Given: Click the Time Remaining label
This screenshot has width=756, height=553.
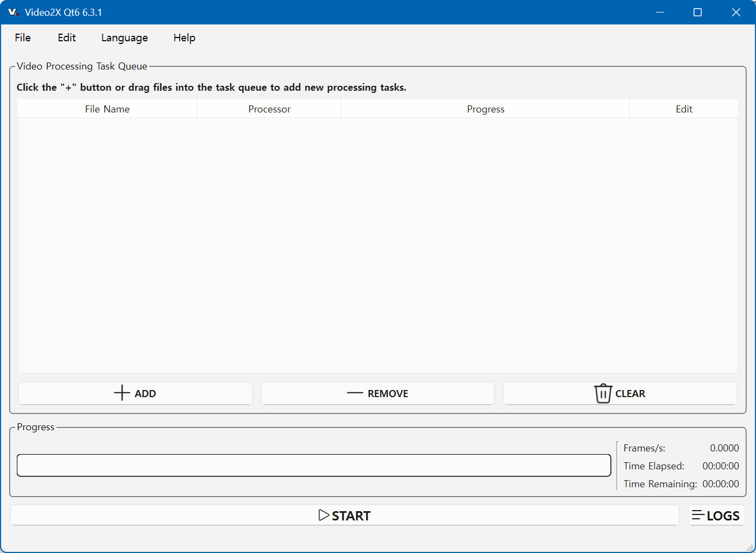Looking at the screenshot, I should (x=660, y=484).
